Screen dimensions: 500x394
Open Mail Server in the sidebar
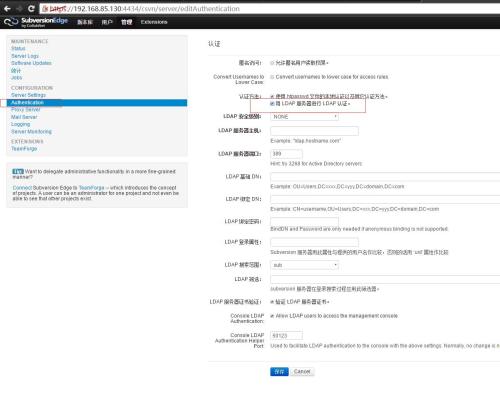click(x=24, y=117)
